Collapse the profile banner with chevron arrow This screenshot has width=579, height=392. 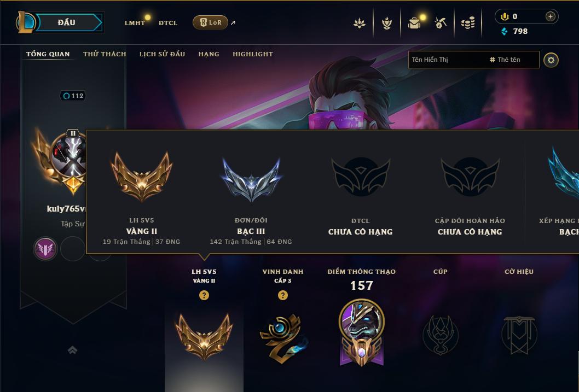(72, 349)
